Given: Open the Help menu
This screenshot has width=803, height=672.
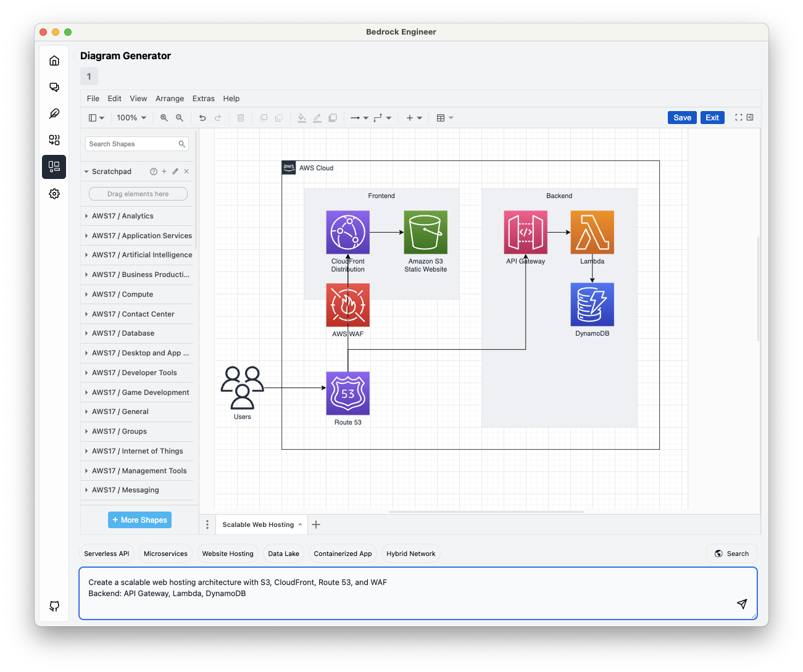Looking at the screenshot, I should pos(231,99).
